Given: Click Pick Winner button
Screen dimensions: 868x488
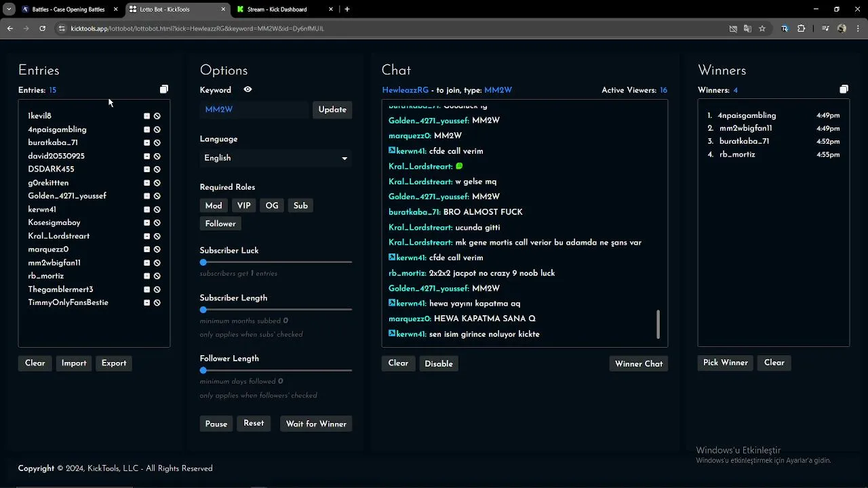Looking at the screenshot, I should (726, 363).
